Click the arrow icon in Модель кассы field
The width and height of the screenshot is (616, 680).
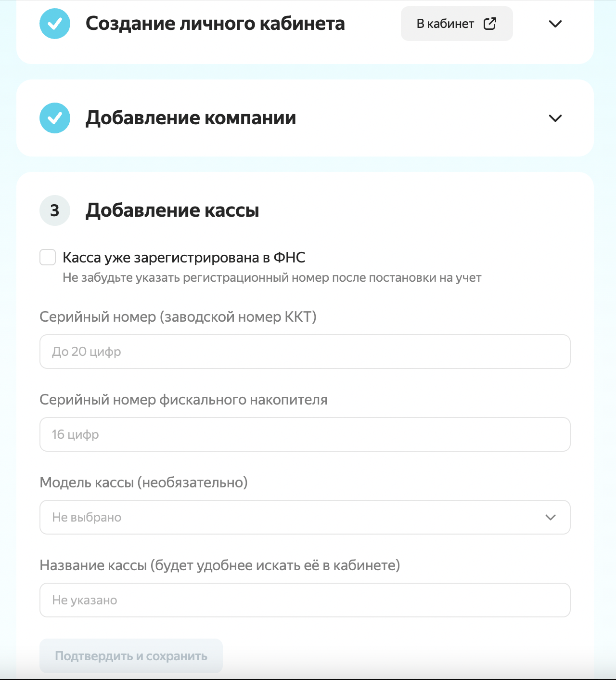(551, 517)
